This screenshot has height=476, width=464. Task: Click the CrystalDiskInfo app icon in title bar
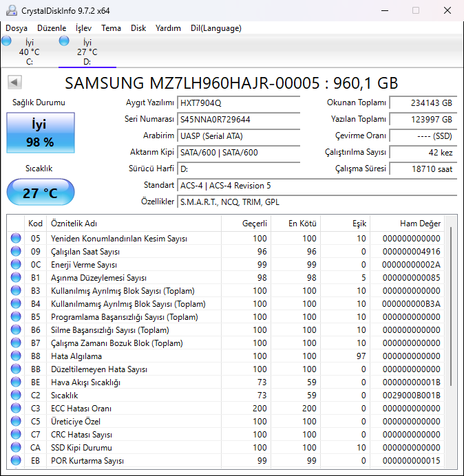pos(10,10)
